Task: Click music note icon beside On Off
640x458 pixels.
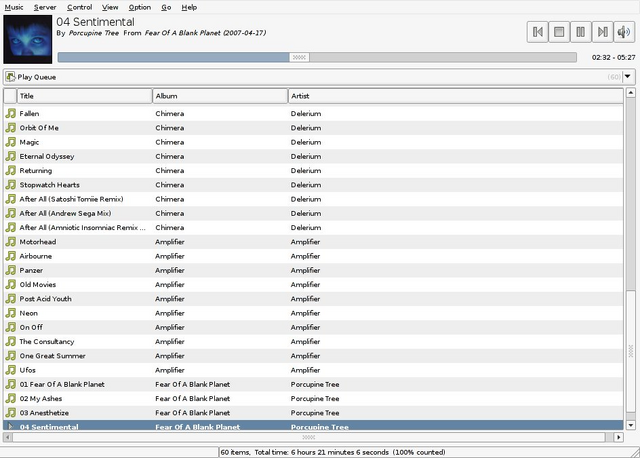Action: pyautogui.click(x=11, y=327)
